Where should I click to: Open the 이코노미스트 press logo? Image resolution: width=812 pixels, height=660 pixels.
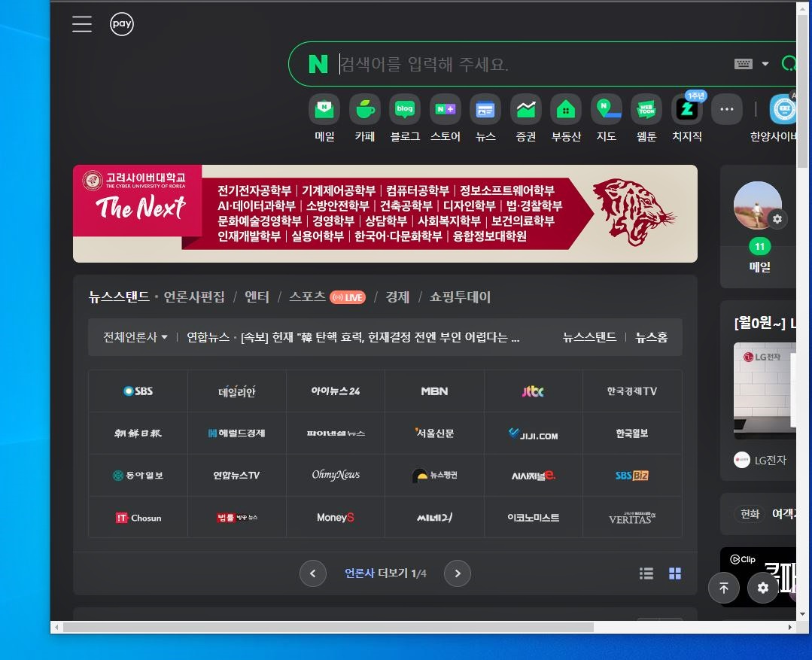[x=533, y=518]
